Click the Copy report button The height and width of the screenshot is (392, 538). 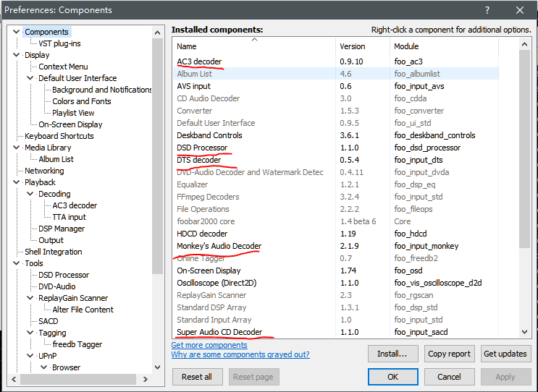[449, 354]
